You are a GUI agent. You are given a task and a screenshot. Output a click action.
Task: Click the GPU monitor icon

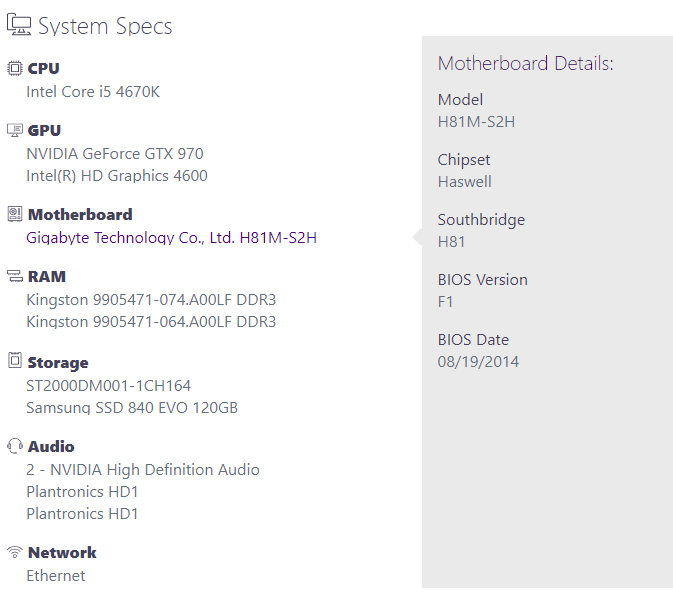pos(15,130)
